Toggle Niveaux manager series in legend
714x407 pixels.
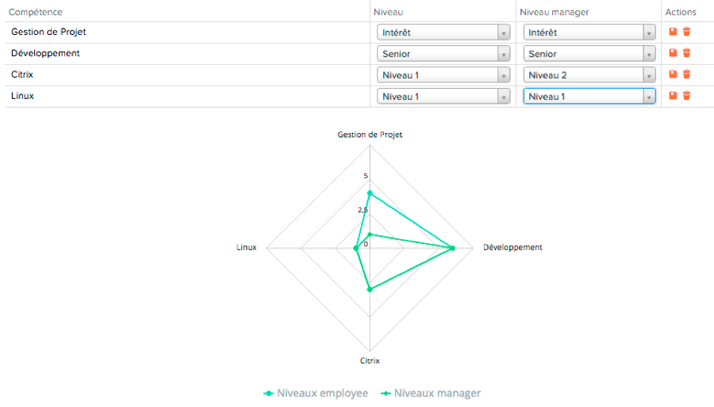pyautogui.click(x=431, y=393)
